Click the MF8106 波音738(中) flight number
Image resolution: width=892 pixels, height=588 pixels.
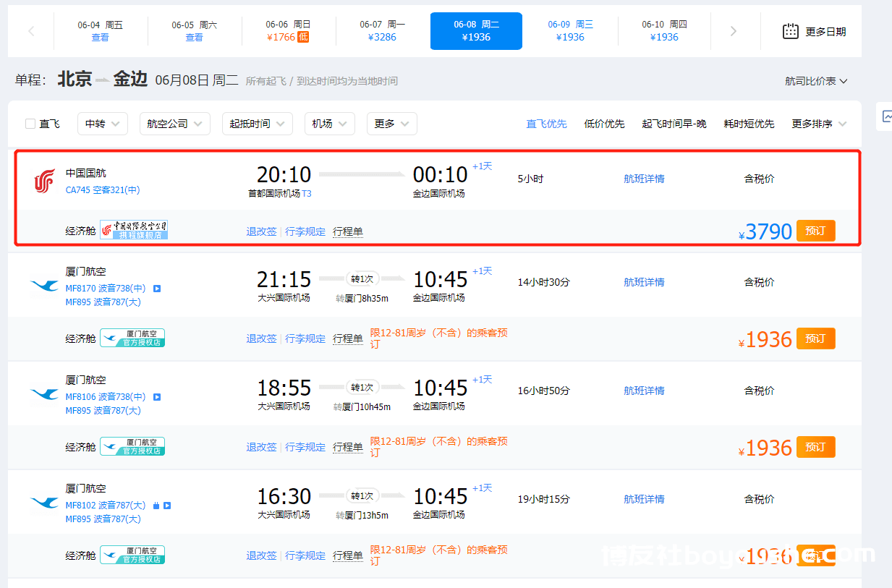coord(106,397)
